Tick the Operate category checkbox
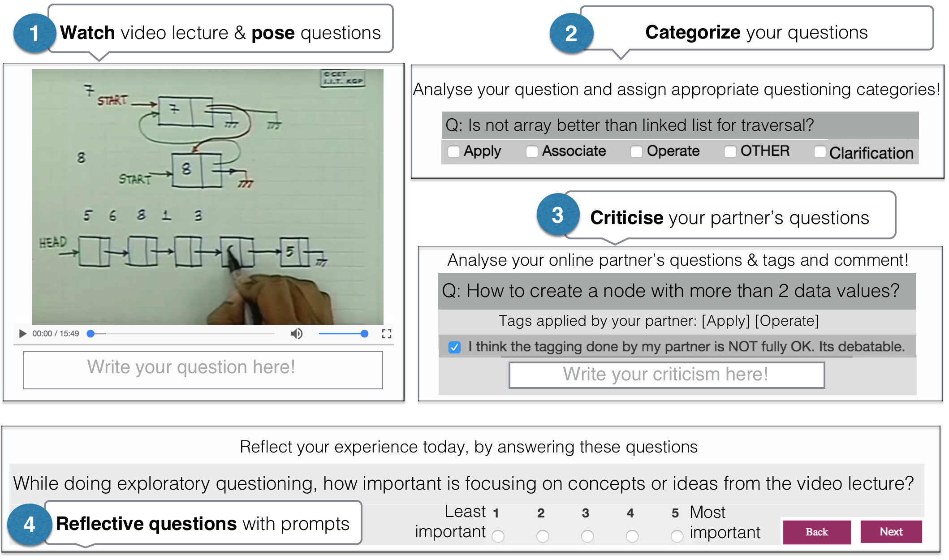949x560 pixels. click(x=636, y=152)
